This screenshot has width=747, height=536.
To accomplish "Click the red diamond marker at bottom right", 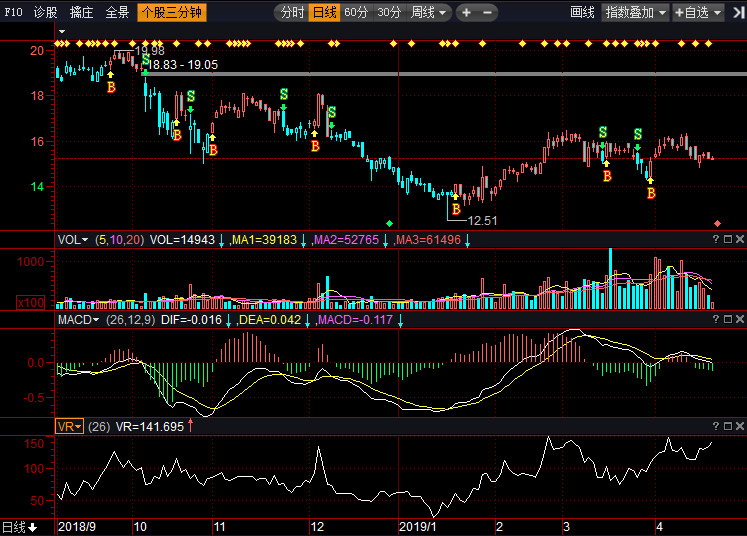I will pos(717,223).
